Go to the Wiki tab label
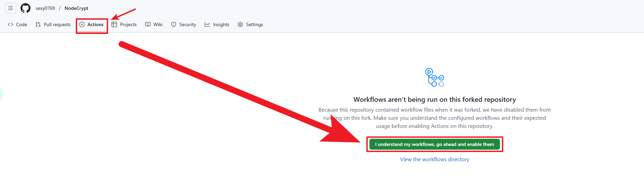Screen dimensions: 644x189 pyautogui.click(x=158, y=24)
